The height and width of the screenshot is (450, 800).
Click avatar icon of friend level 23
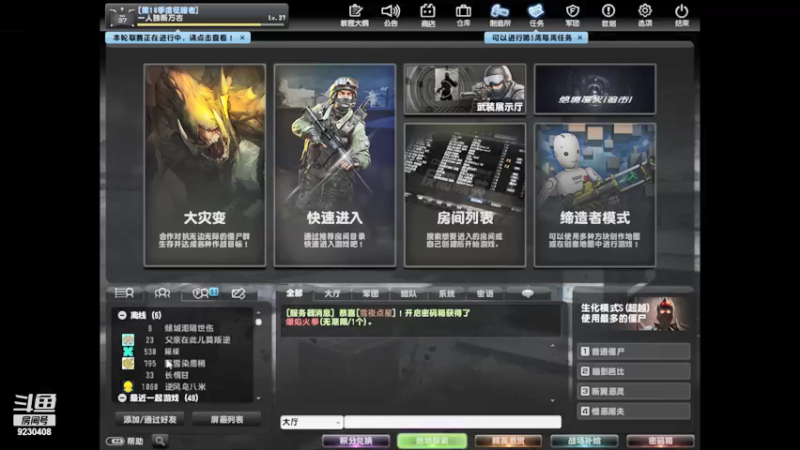(128, 340)
